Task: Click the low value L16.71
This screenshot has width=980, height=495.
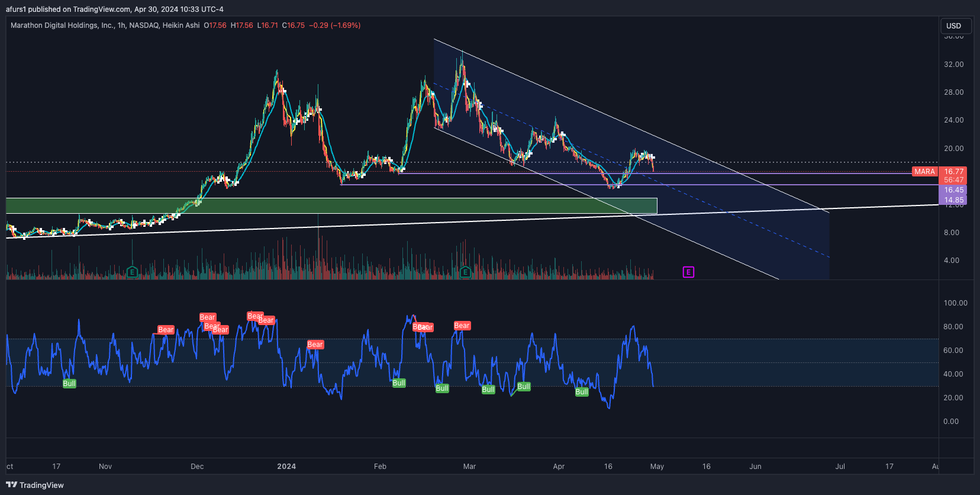Action: (x=267, y=25)
